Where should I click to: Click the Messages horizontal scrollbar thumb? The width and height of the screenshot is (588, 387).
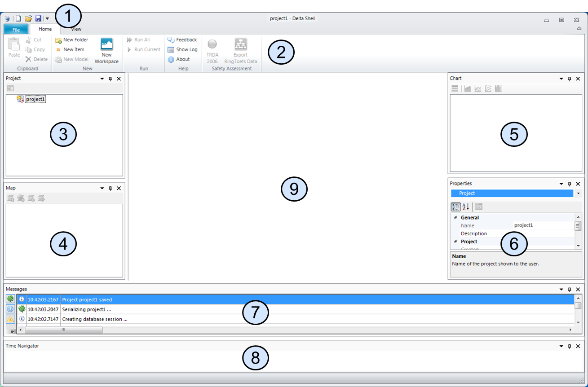63,330
